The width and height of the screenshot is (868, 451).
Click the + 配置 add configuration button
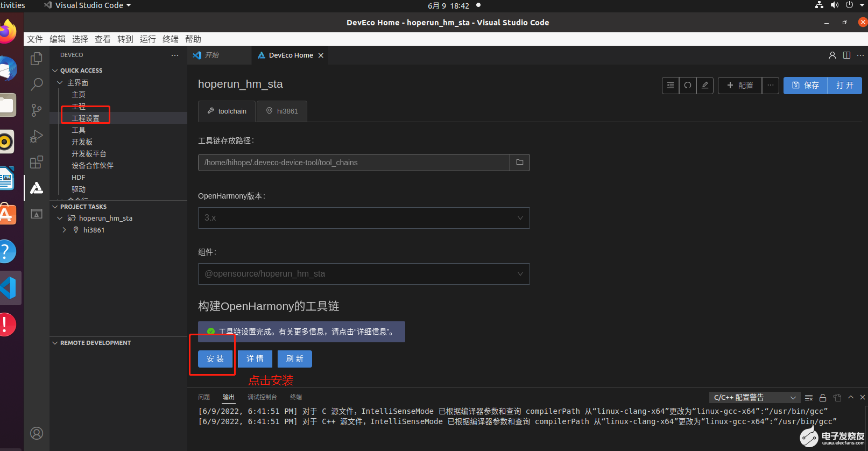click(740, 85)
